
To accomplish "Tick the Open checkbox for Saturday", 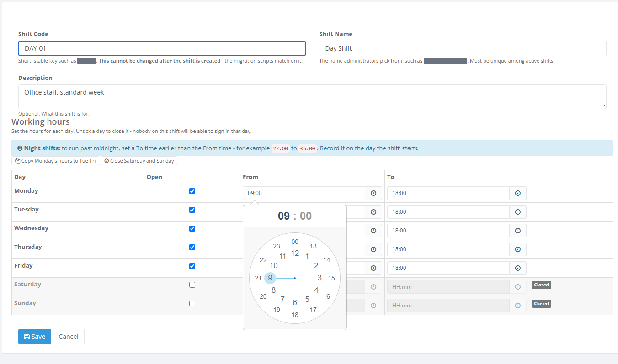I will click(192, 285).
